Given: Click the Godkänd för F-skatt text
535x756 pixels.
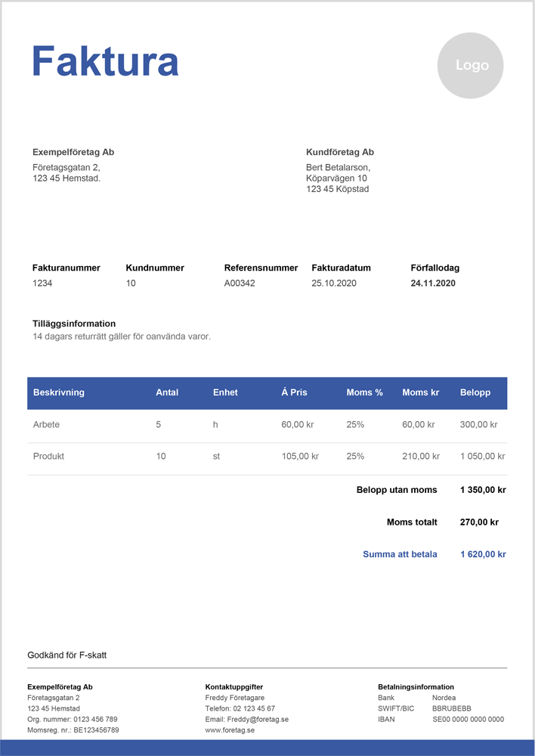Looking at the screenshot, I should [x=66, y=655].
